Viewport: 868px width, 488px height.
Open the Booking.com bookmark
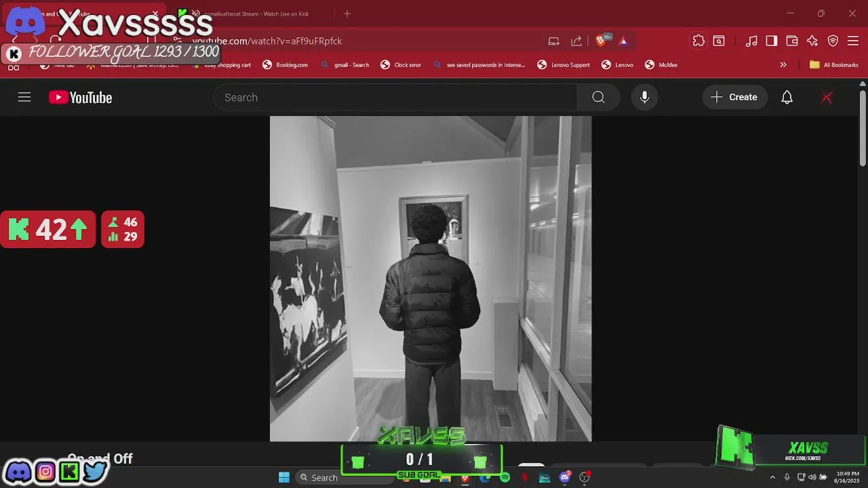[x=285, y=65]
